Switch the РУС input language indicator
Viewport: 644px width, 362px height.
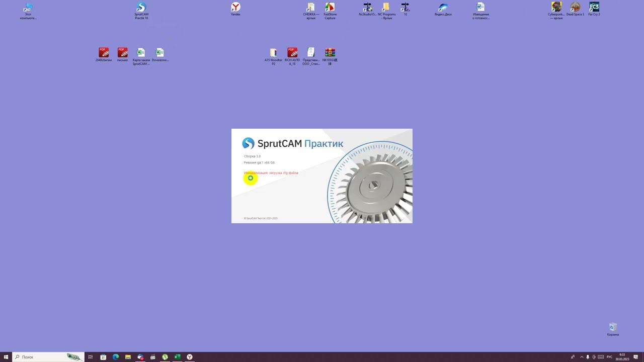tap(609, 357)
